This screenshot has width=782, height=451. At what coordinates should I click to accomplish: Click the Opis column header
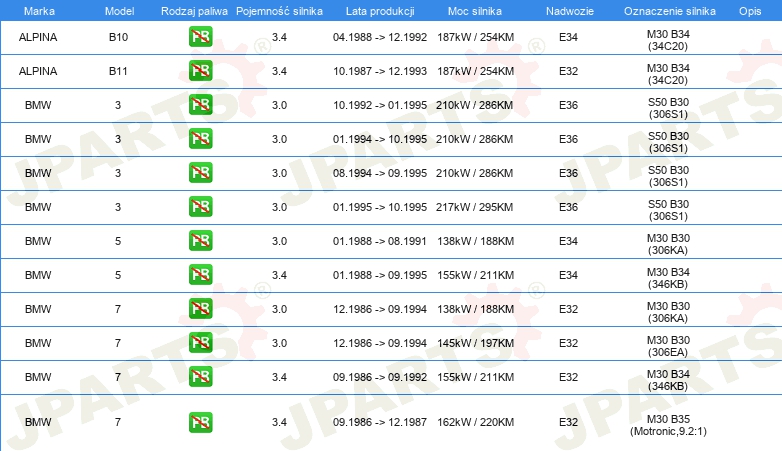coord(750,11)
